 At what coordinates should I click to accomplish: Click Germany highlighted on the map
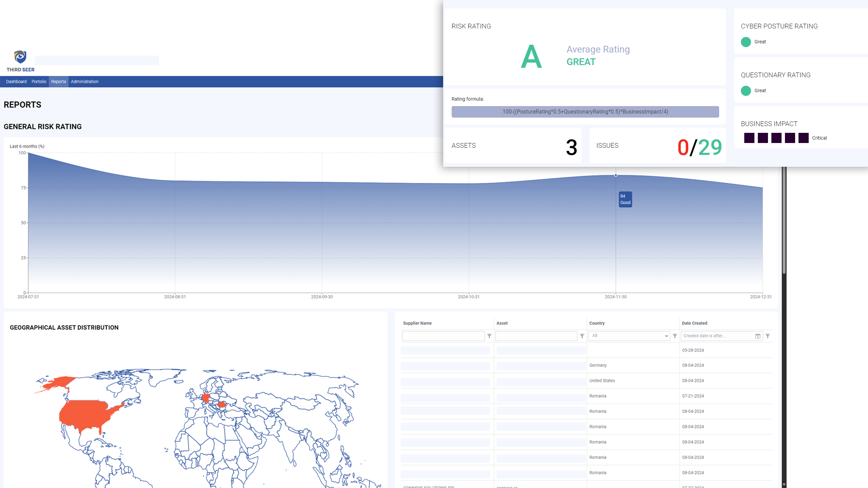click(205, 398)
